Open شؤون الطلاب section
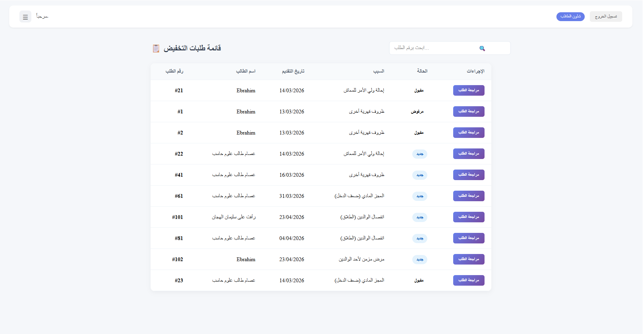The image size is (644, 334). point(570,16)
